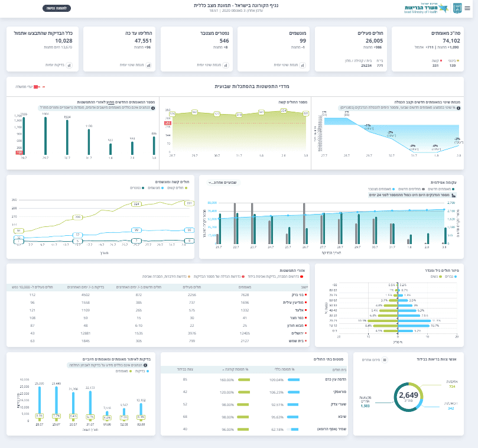Toggle new confirmed legend in epidemic curve
478x448 pixels.
(x=441, y=189)
